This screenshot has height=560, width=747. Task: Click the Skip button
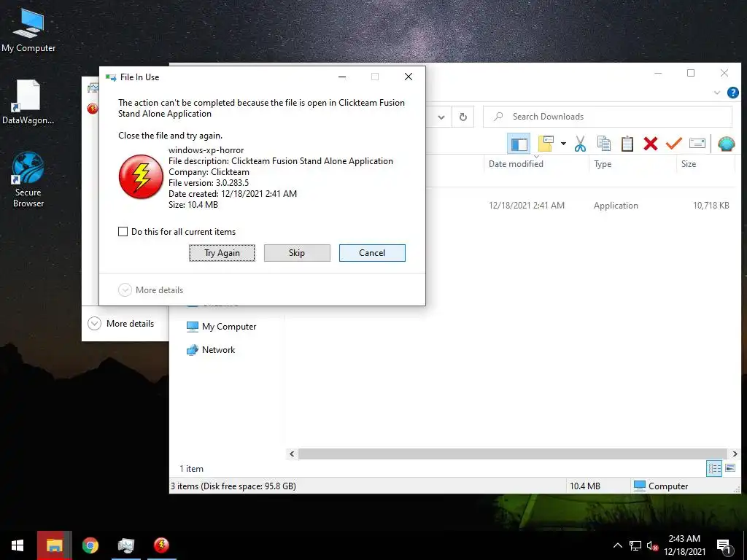coord(297,253)
